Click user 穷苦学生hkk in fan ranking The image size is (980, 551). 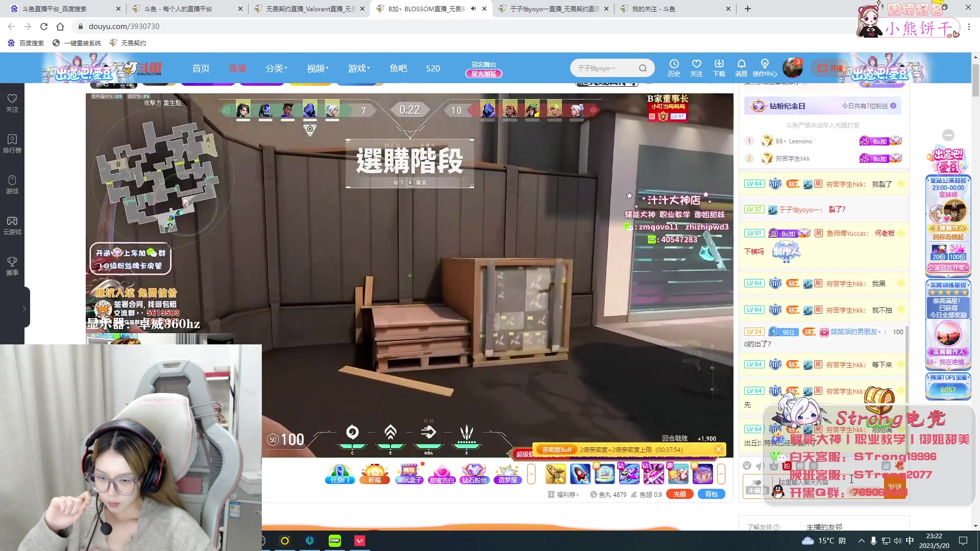coord(793,159)
